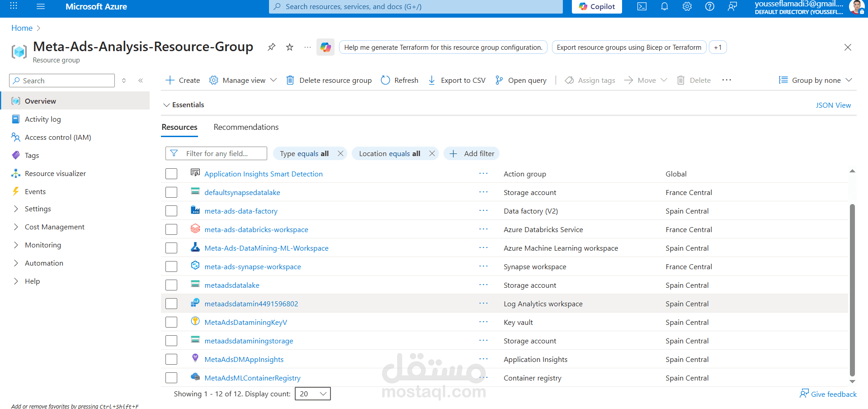Tick the MetaAdsMLContainerRegistry checkbox
Image resolution: width=868 pixels, height=409 pixels.
click(x=171, y=378)
